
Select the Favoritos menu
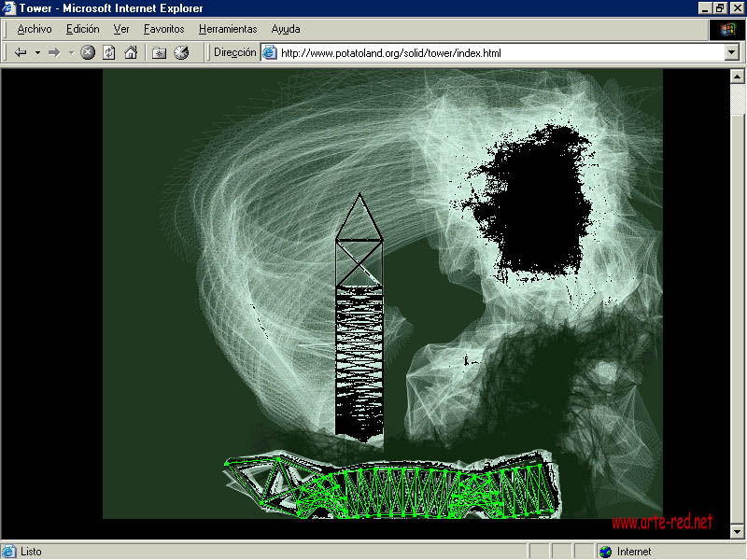(163, 29)
